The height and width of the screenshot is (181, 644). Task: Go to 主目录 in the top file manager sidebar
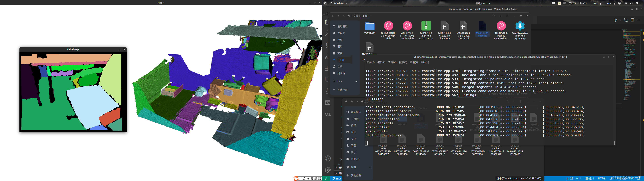point(341,33)
